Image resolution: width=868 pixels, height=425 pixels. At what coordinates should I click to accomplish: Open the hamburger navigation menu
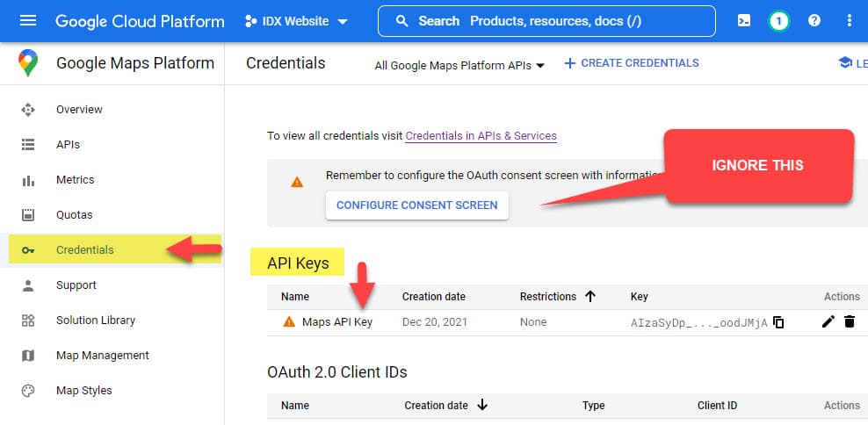coord(28,20)
